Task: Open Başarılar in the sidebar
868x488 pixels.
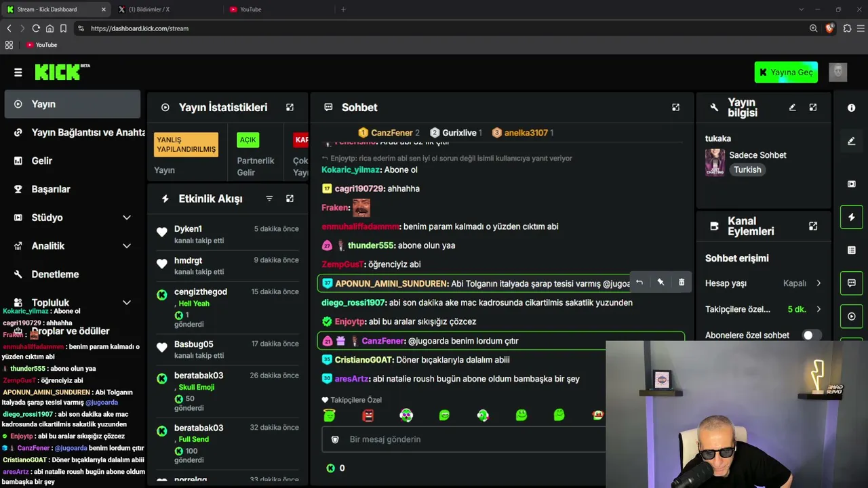Action: coord(73,190)
